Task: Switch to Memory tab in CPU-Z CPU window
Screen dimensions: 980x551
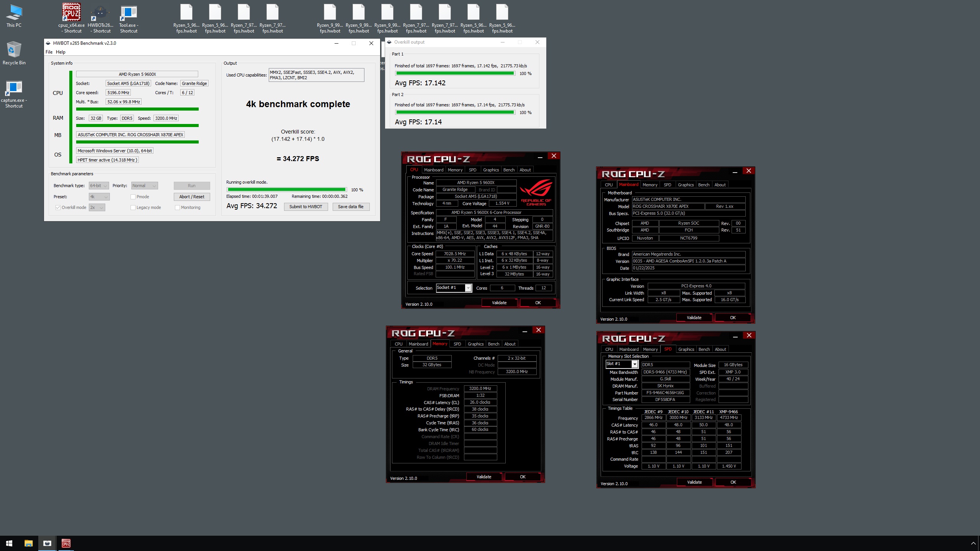Action: (455, 170)
